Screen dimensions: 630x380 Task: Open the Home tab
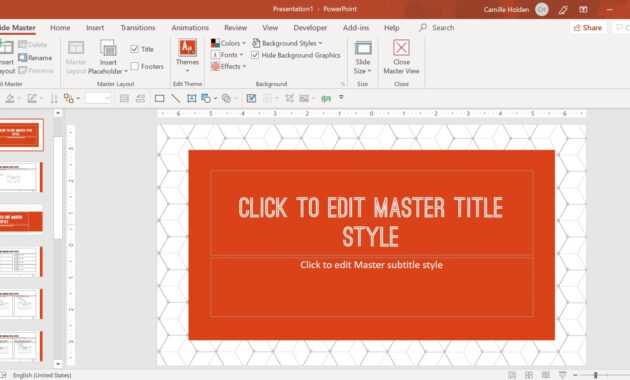tap(60, 28)
